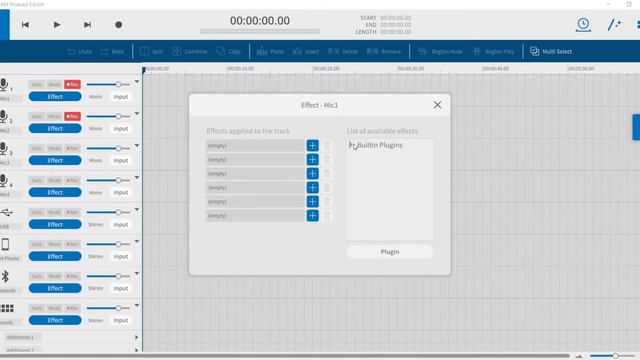This screenshot has height=360, width=640.
Task: Add effect to fifth empty slot
Action: click(x=313, y=202)
